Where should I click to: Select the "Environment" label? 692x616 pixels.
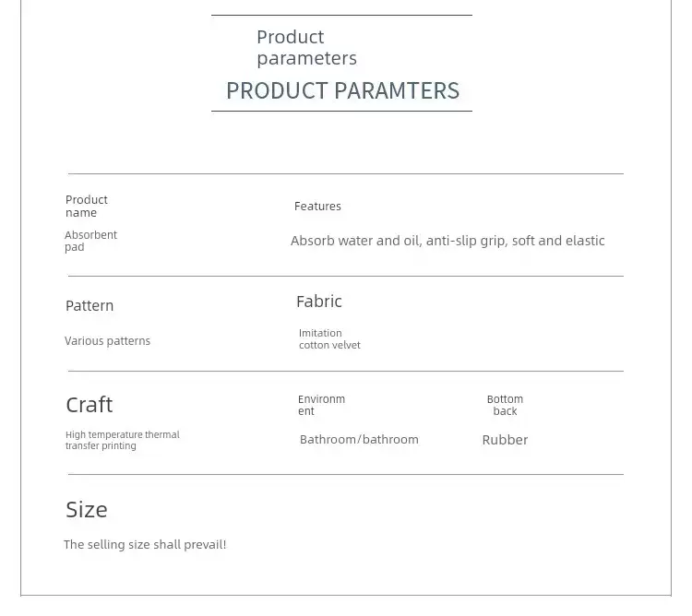point(321,405)
